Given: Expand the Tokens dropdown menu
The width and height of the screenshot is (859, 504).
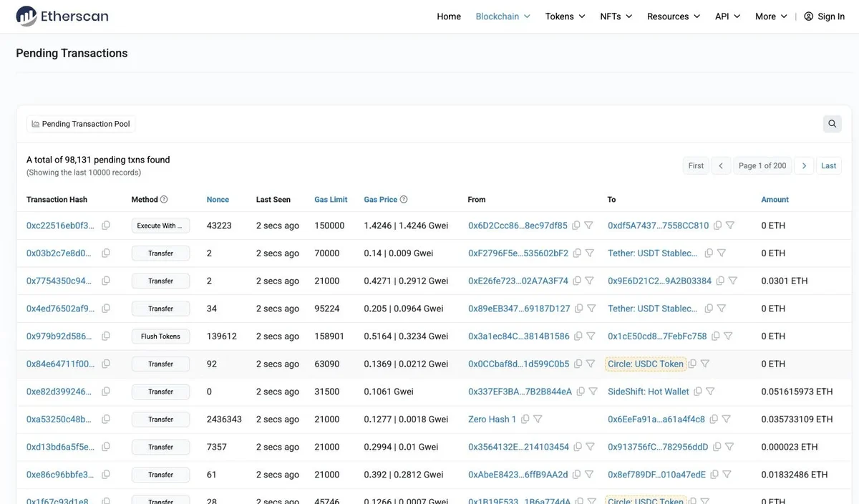Looking at the screenshot, I should click(566, 16).
